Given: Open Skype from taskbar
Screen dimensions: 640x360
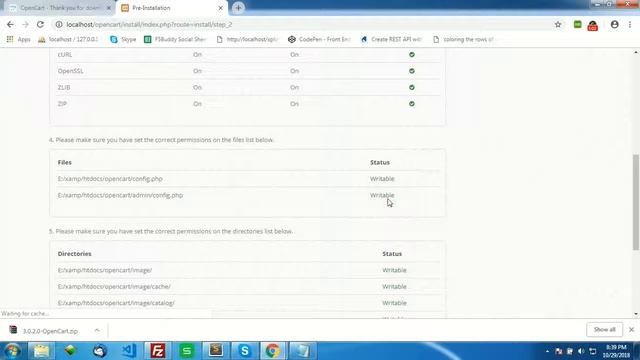Looking at the screenshot, I should click(244, 351).
